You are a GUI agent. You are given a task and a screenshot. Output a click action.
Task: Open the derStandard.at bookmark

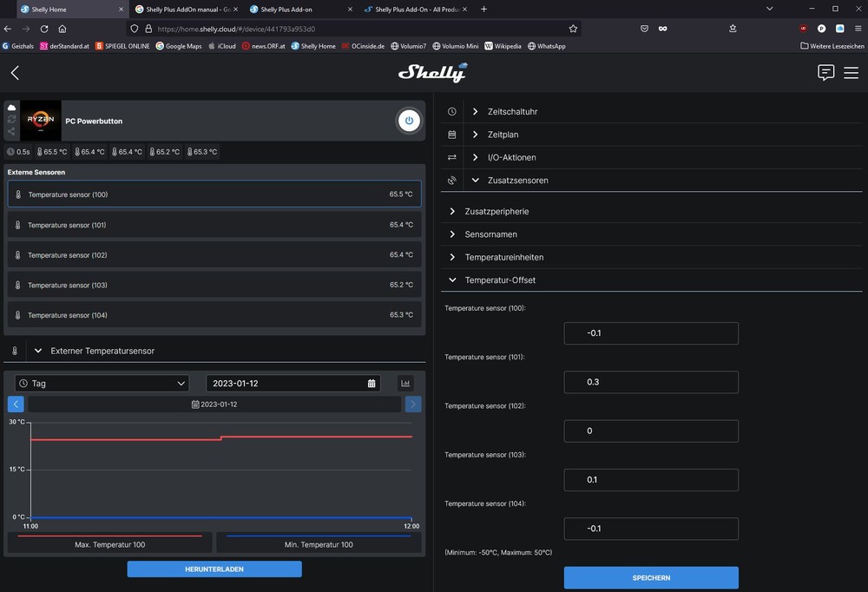click(64, 46)
